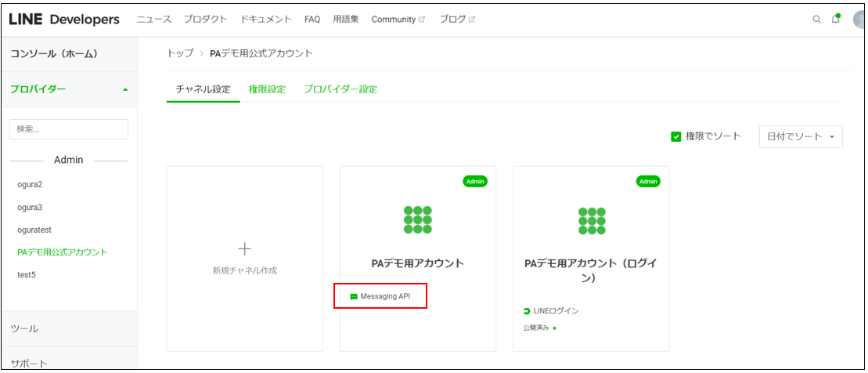Open ブログ link in the top navigation
Image resolution: width=868 pixels, height=373 pixels.
pyautogui.click(x=452, y=20)
